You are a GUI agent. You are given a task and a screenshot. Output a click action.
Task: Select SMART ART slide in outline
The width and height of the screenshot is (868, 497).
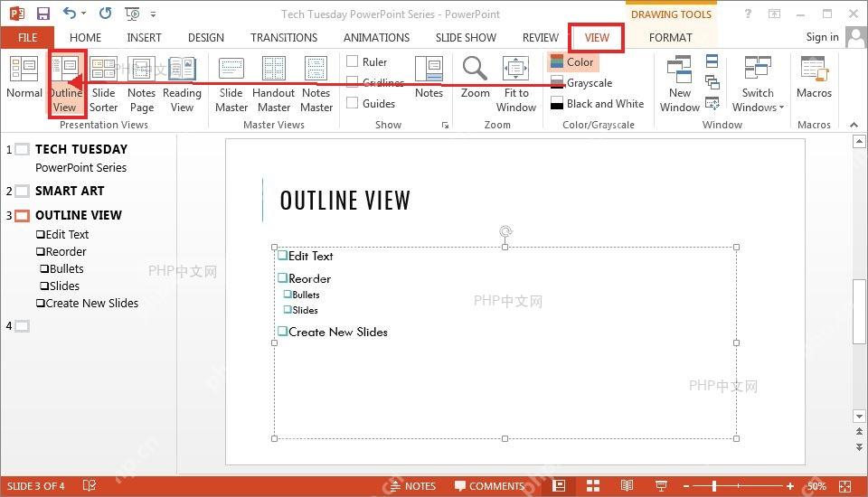click(70, 191)
